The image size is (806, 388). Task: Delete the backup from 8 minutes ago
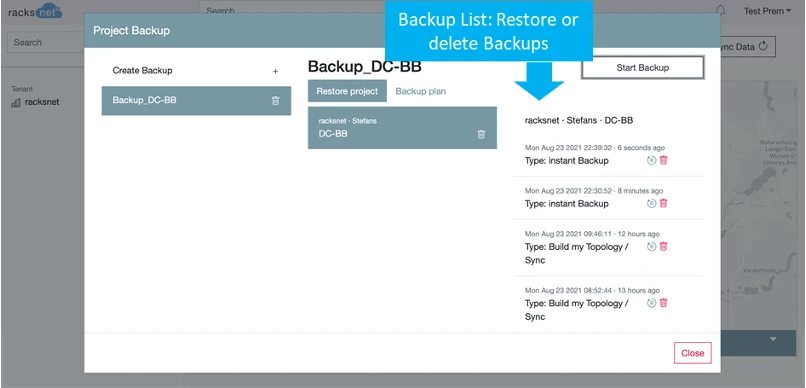664,203
